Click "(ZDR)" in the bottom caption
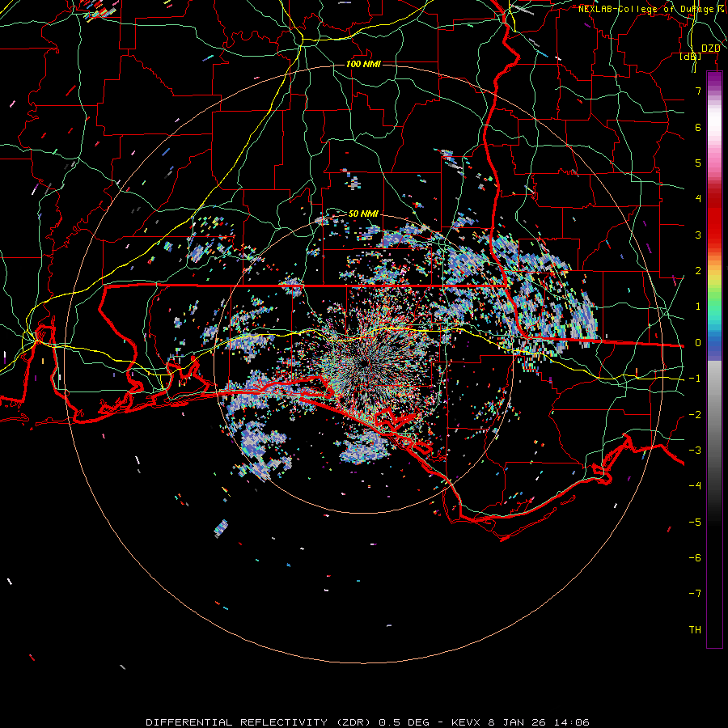 point(353,722)
